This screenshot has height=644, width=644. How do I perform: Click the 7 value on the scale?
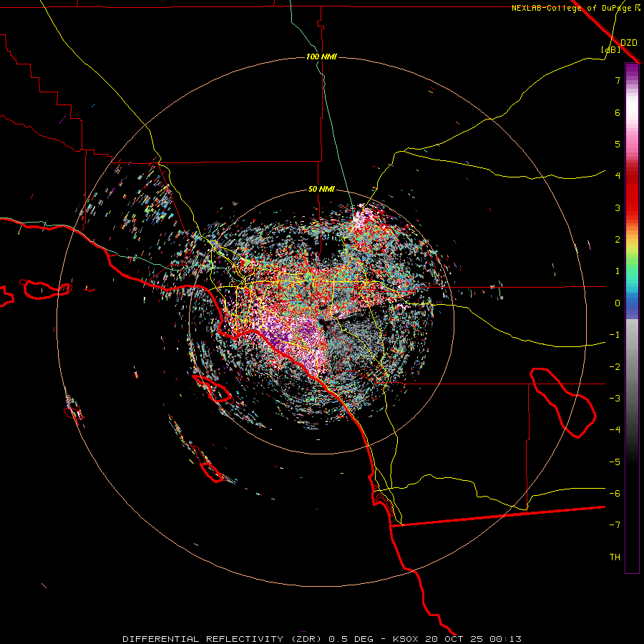618,80
